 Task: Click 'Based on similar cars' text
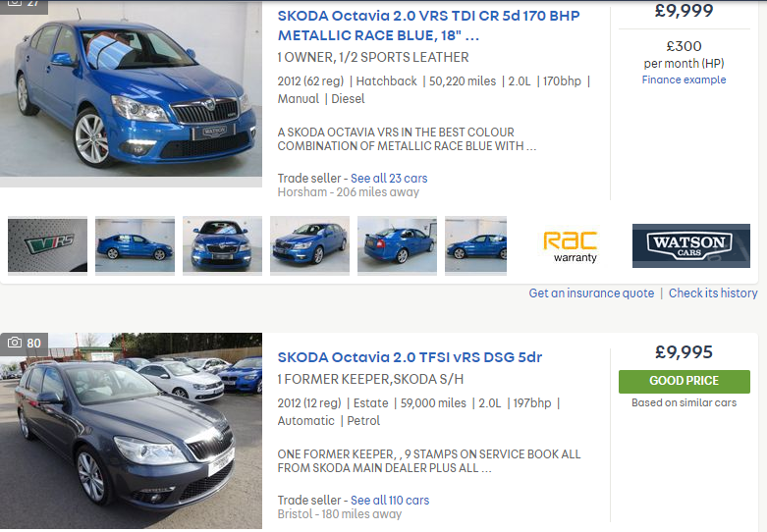click(684, 402)
